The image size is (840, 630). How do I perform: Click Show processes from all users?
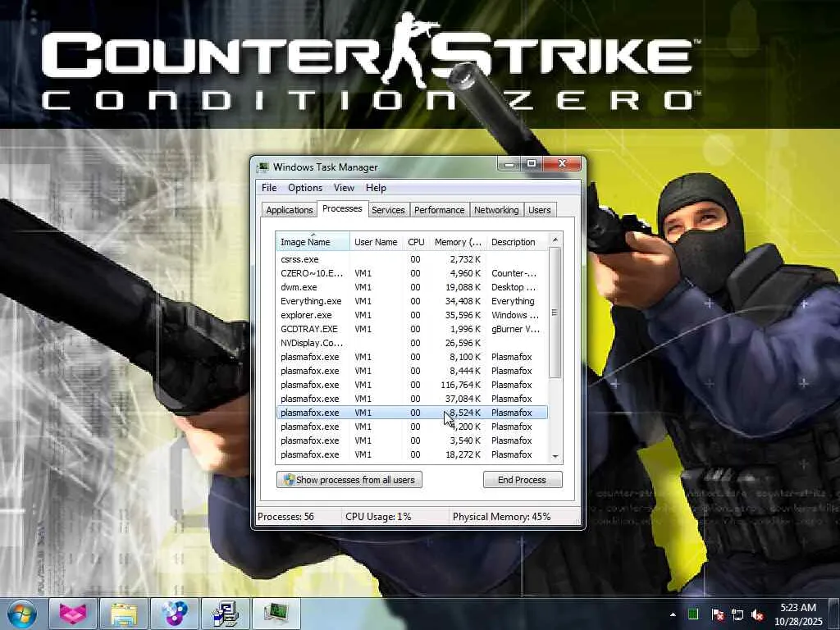[349, 479]
